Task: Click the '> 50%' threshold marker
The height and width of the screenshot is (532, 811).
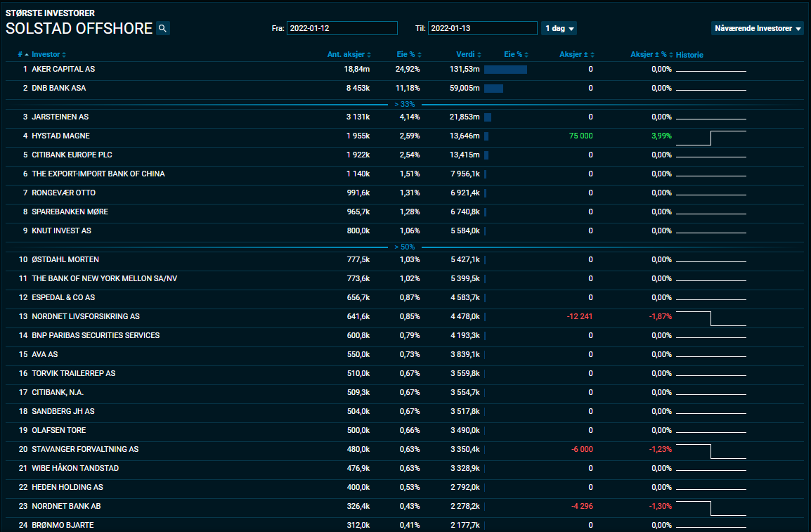Action: coord(405,247)
